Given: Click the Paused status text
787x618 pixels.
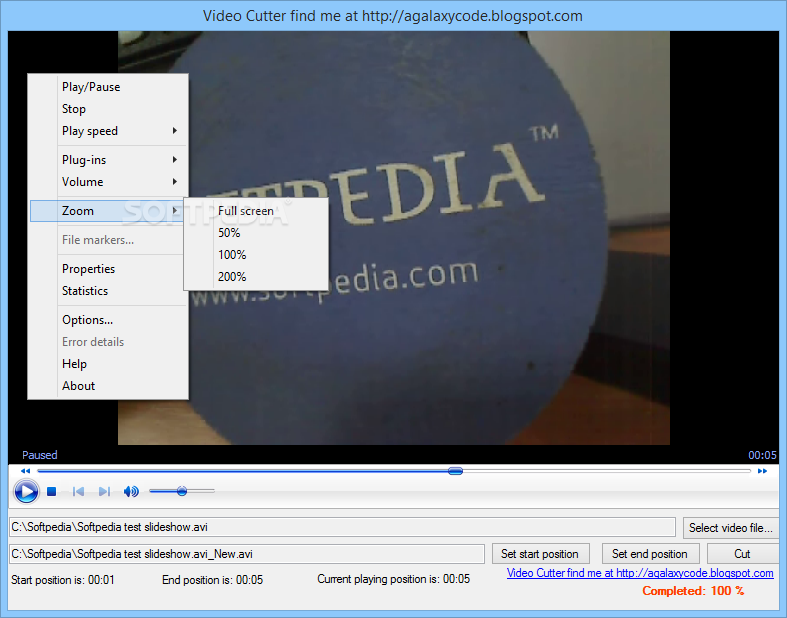Looking at the screenshot, I should (40, 455).
